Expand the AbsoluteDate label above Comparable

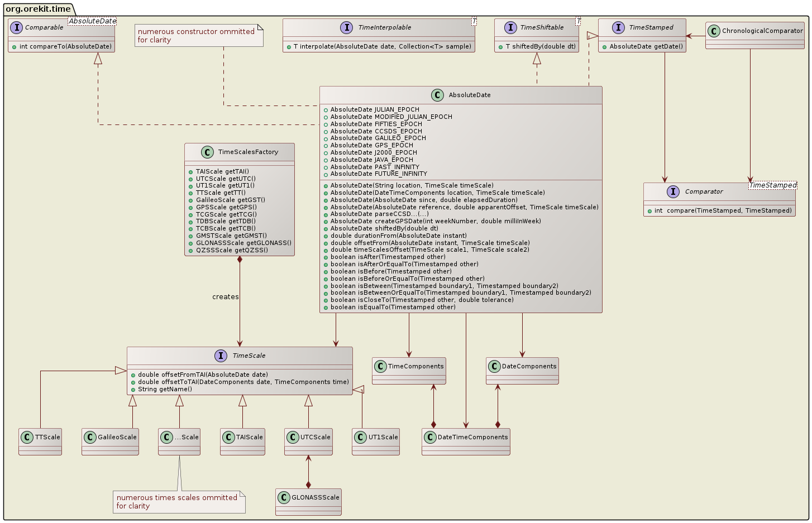(92, 20)
